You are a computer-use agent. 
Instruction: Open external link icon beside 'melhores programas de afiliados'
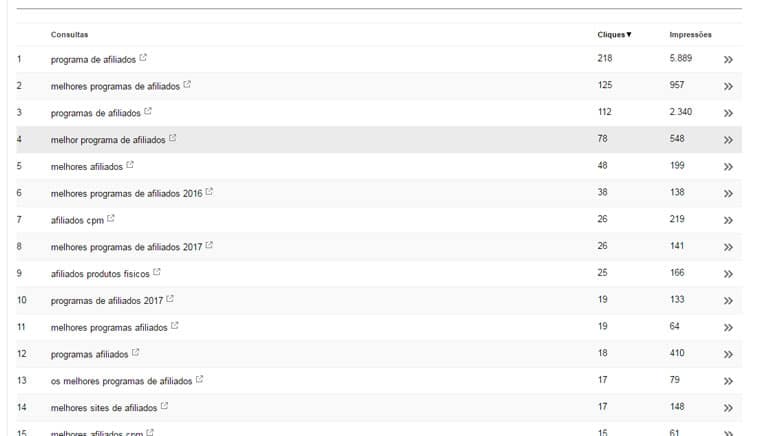click(187, 84)
